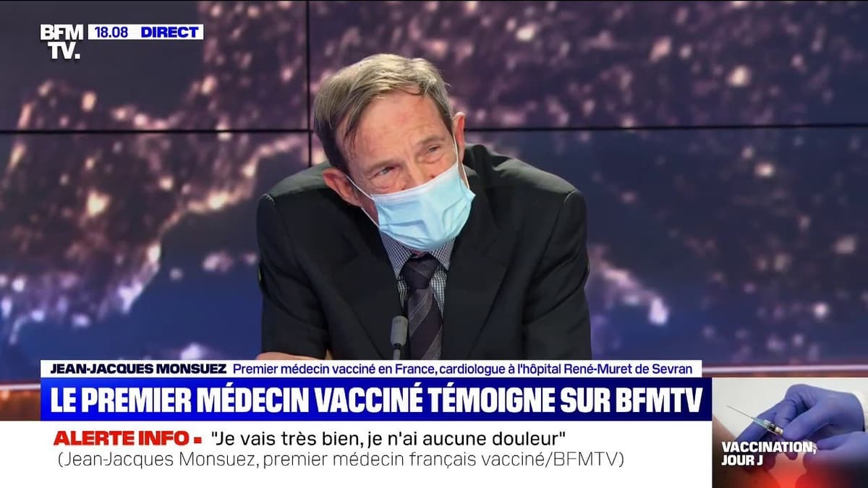Click the ALERTE INFO red label
Screen dimensions: 868x488
coord(122,437)
